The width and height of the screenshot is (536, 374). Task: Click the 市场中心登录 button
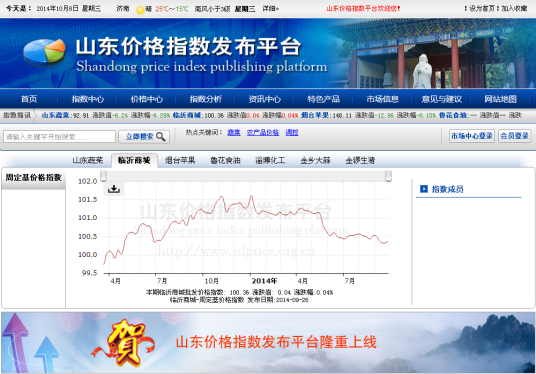pyautogui.click(x=472, y=136)
